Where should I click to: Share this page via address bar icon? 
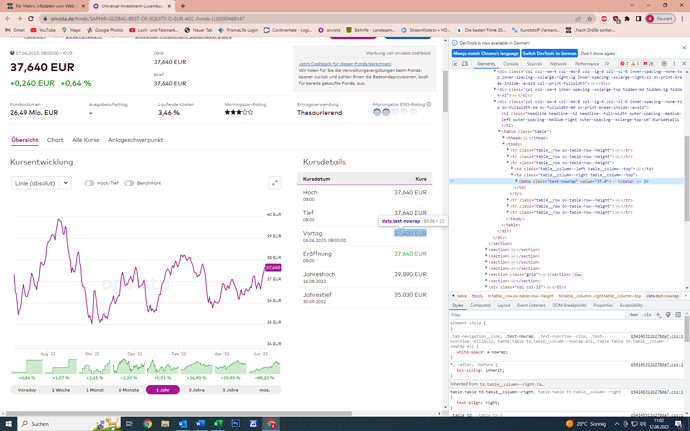pyautogui.click(x=578, y=18)
